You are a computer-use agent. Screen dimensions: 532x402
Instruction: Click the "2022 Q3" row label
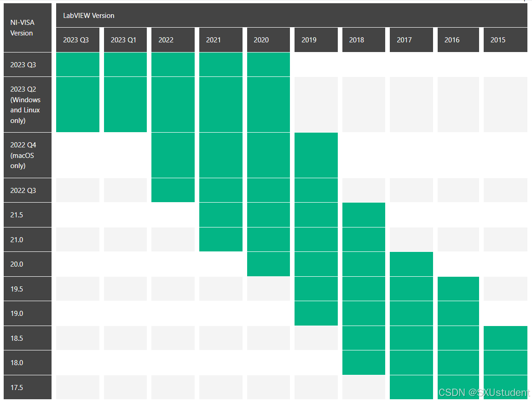(x=28, y=190)
